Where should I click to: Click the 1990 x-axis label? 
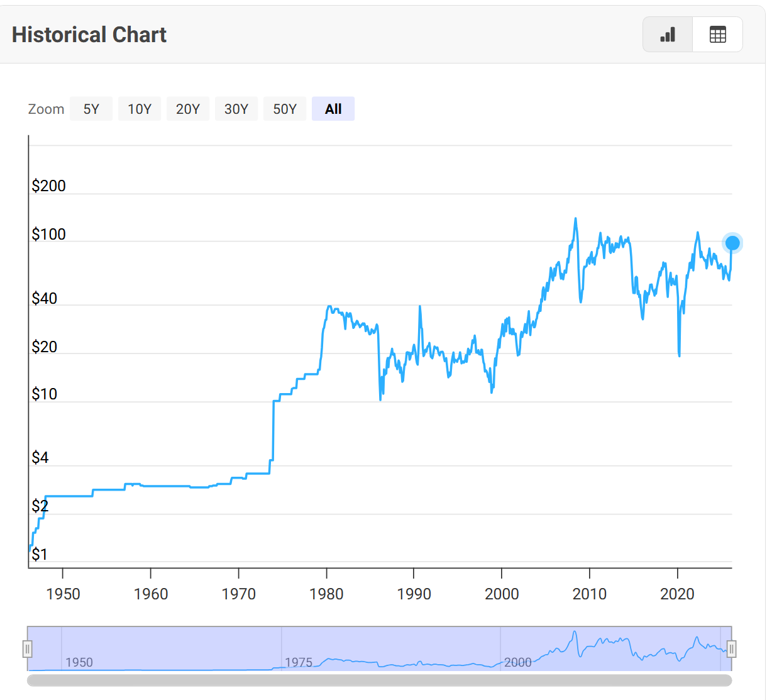click(414, 594)
